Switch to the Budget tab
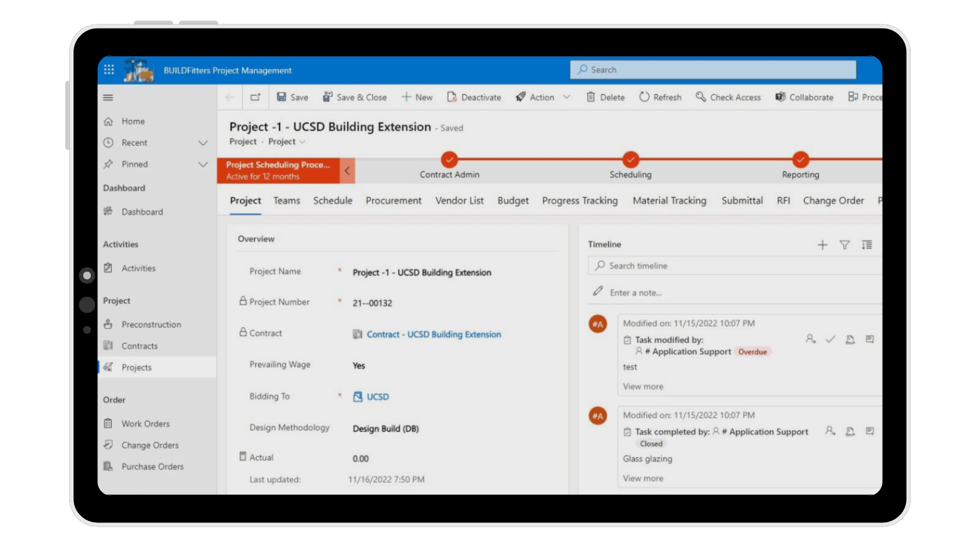This screenshot has height=551, width=980. tap(513, 201)
